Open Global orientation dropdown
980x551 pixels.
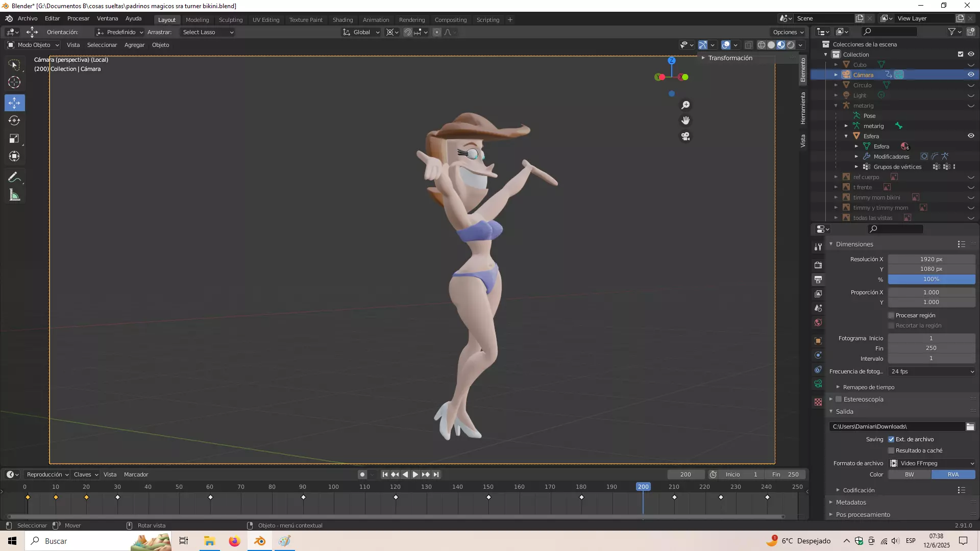pos(361,32)
